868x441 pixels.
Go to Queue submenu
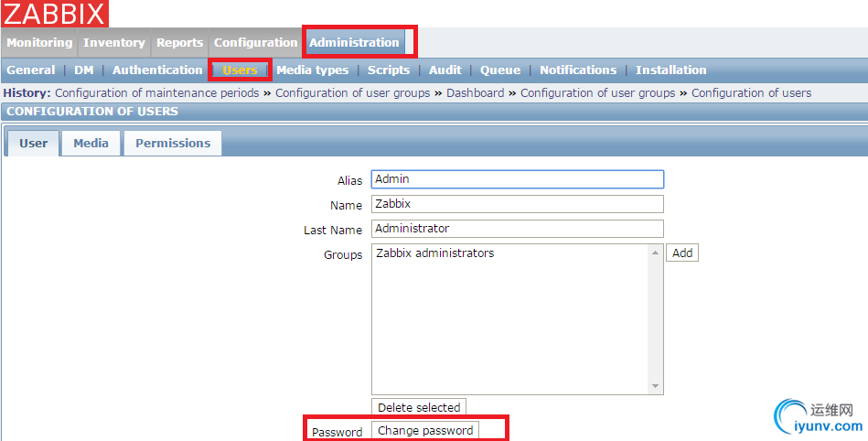pos(500,70)
